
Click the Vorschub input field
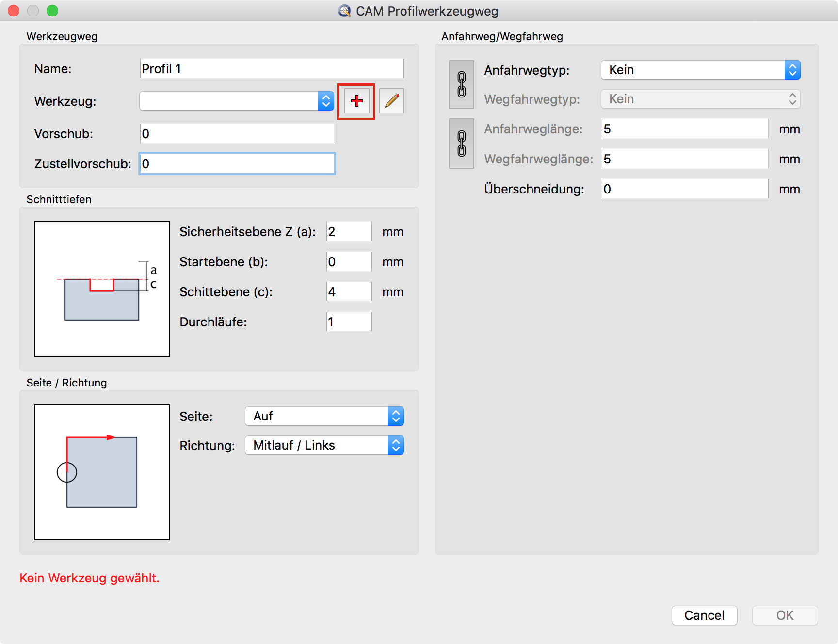(237, 134)
